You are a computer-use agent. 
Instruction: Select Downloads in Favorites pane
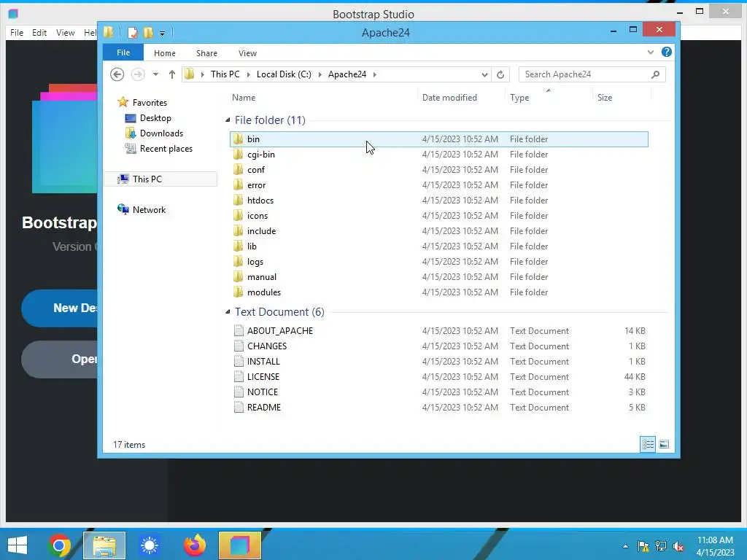coord(161,133)
